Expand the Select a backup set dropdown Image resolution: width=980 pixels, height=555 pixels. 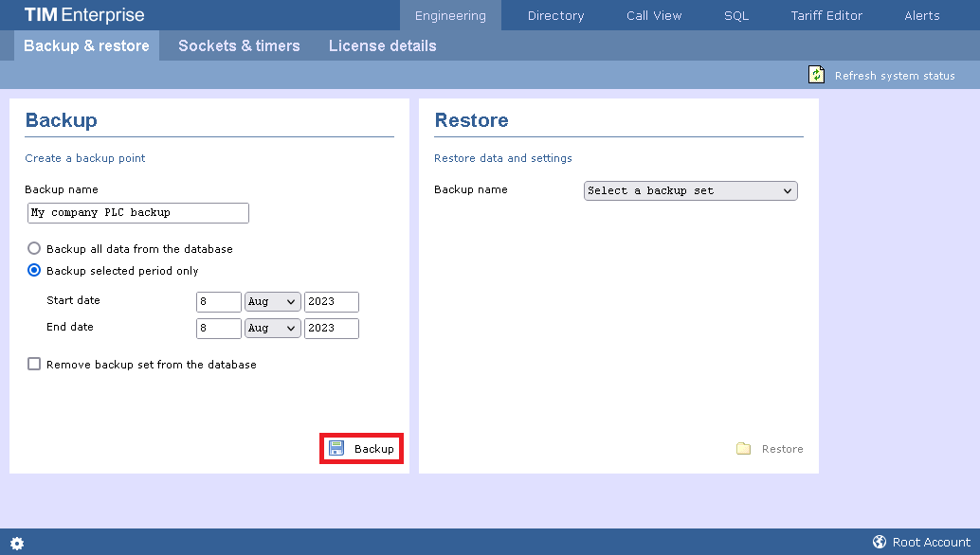click(x=690, y=191)
